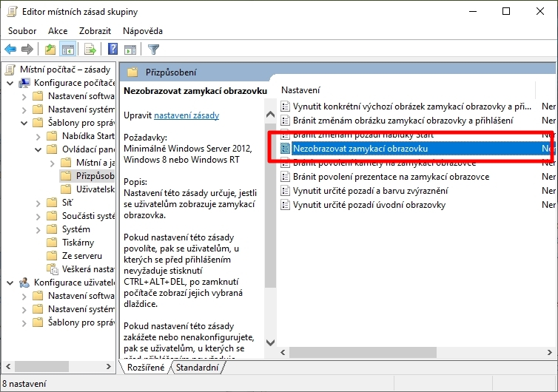Click settings list horizontal scrollbar left arrow
558x392 pixels.
pyautogui.click(x=283, y=353)
